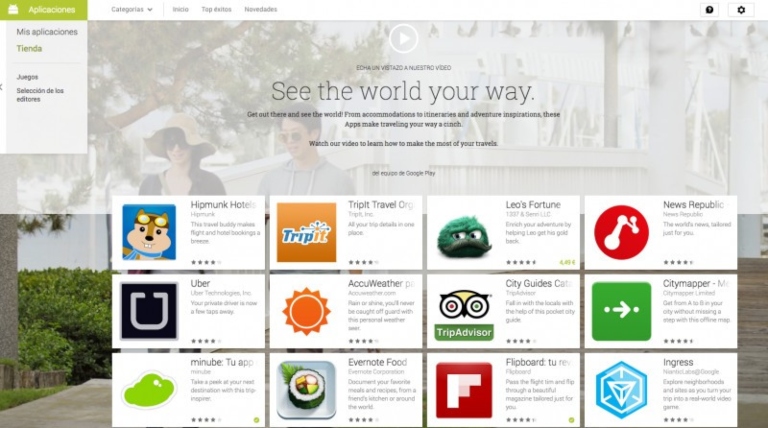Click the AccuWeather sun icon
The image size is (768, 428).
tap(306, 311)
